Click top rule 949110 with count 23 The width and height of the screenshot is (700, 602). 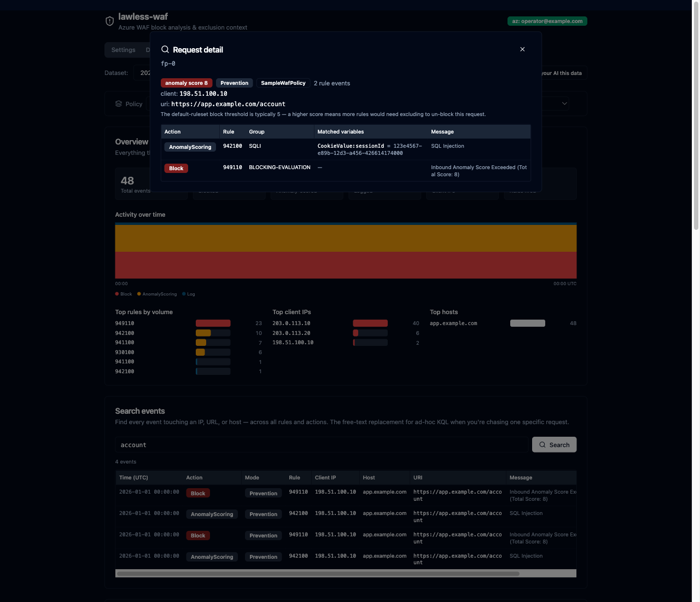189,323
